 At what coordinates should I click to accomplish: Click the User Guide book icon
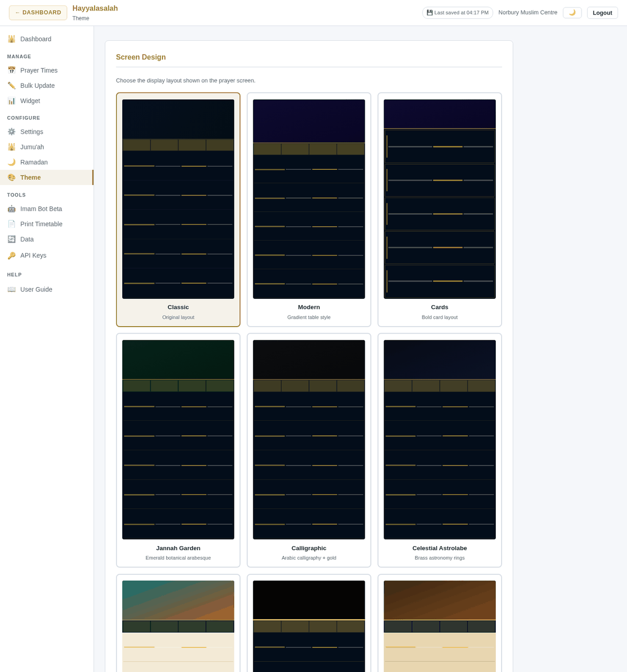tap(11, 289)
